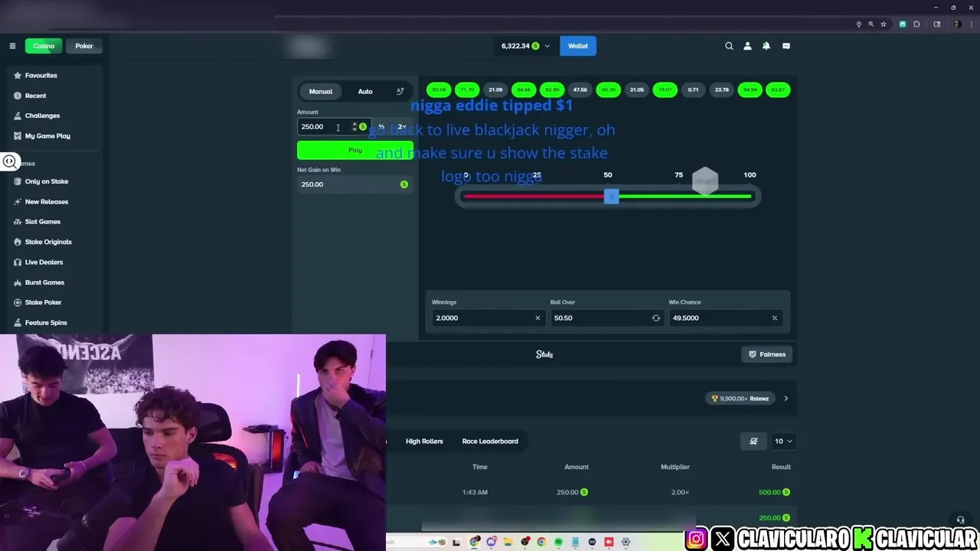The height and width of the screenshot is (551, 980).
Task: Click the percent icon in Win Chance
Action: pos(774,318)
